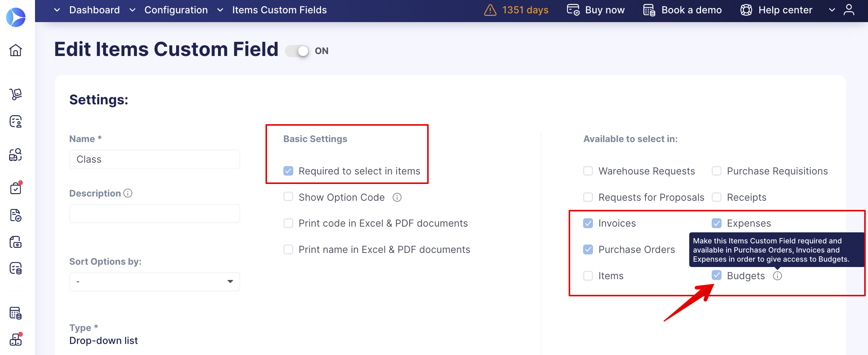Click Book a demo link
The height and width of the screenshot is (355, 868).
click(682, 10)
